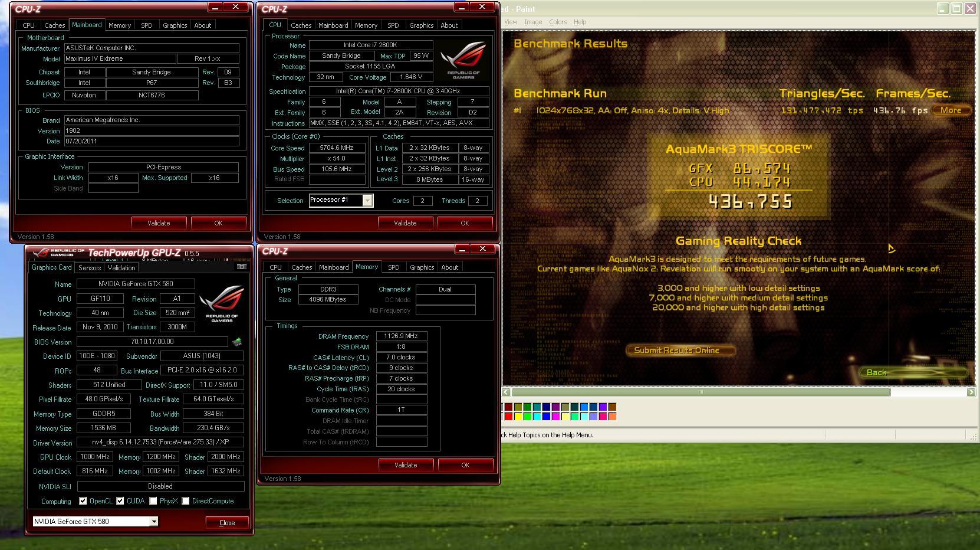Click the 436,755 AquaMark3 total score
Screen dimensions: 980x550
pos(750,202)
